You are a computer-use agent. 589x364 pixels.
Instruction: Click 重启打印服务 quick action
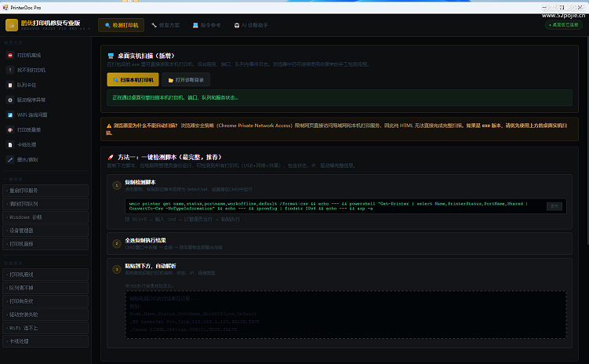pos(45,190)
